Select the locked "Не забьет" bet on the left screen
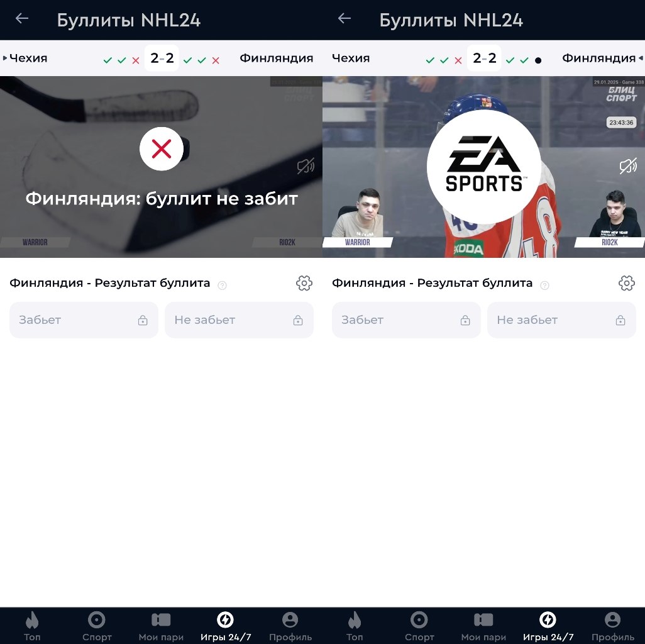645x644 pixels. tap(239, 320)
